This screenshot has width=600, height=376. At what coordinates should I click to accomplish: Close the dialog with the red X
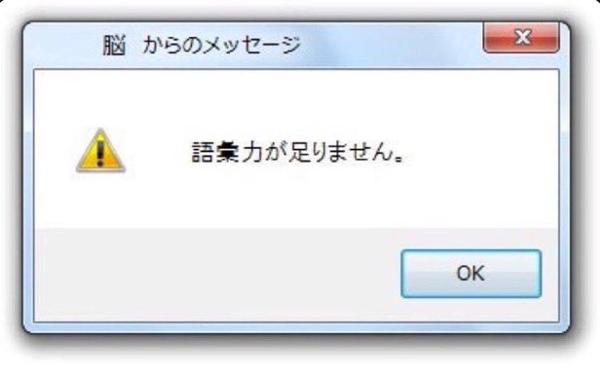click(521, 37)
